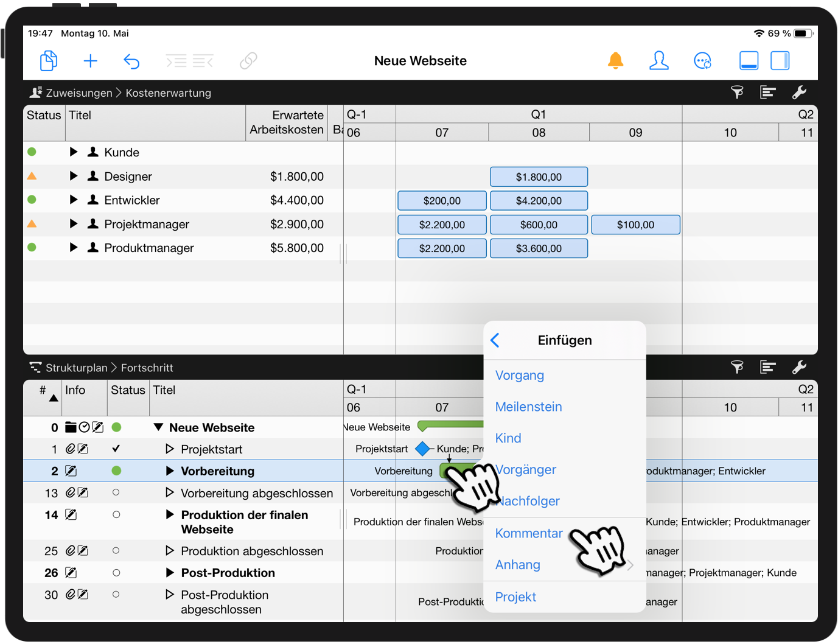Go back from the Einfügen panel
Image resolution: width=838 pixels, height=644 pixels.
point(495,340)
